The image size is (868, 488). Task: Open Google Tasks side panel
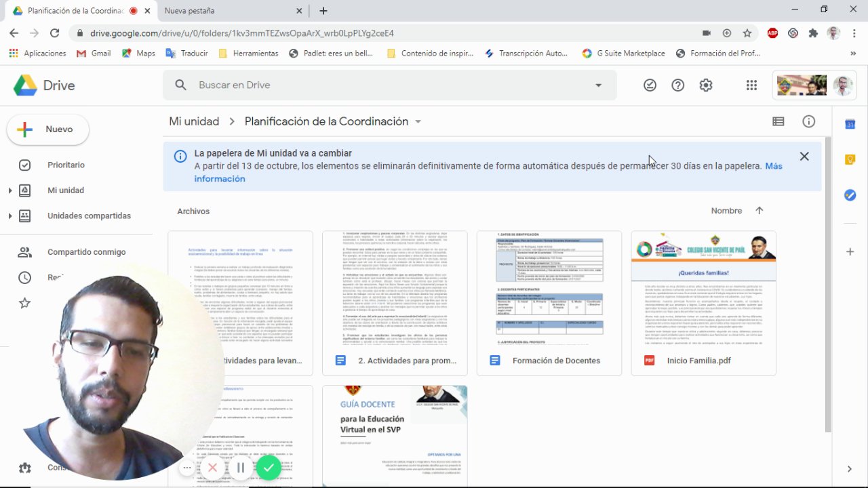850,195
